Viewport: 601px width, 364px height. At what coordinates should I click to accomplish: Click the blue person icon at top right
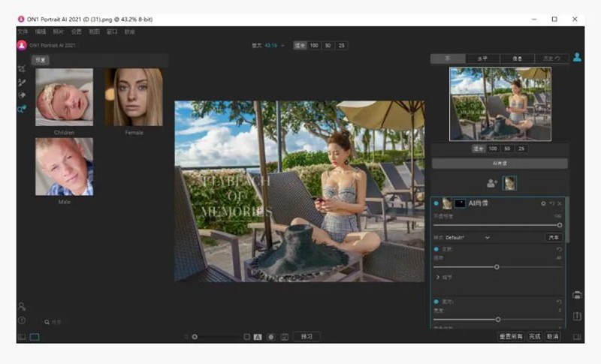tap(577, 57)
